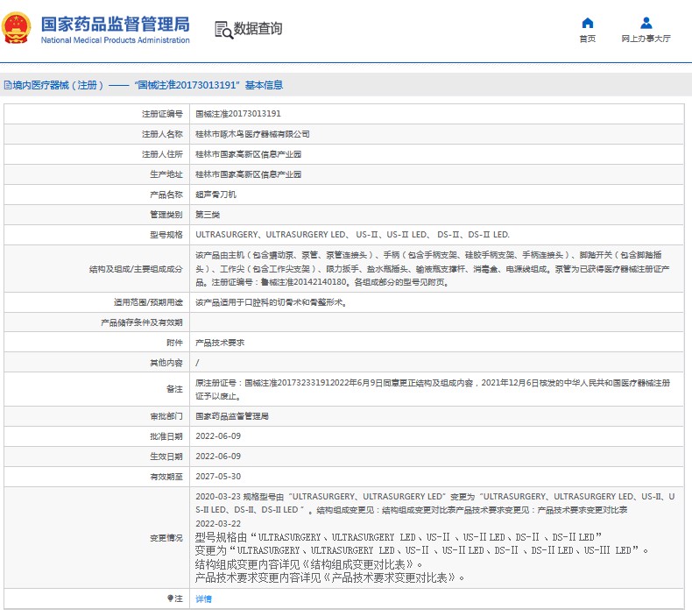Click the 审批部门 value 国家药品监督管理局

pos(232,416)
